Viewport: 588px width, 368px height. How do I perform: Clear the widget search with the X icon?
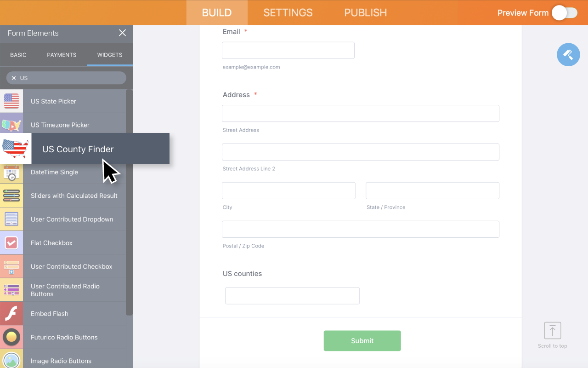(x=14, y=78)
